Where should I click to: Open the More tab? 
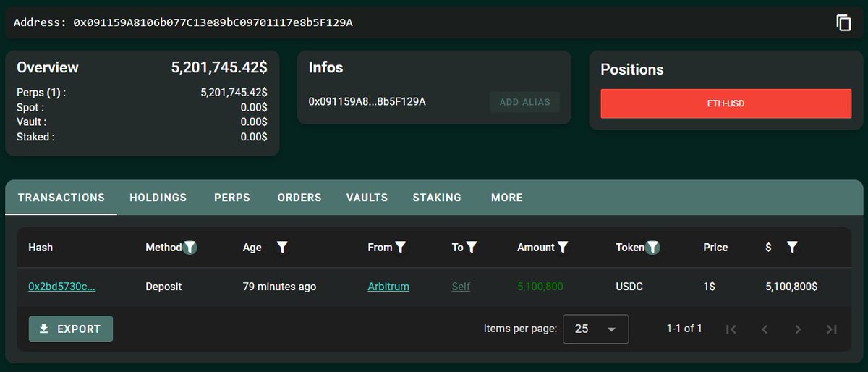pos(506,198)
